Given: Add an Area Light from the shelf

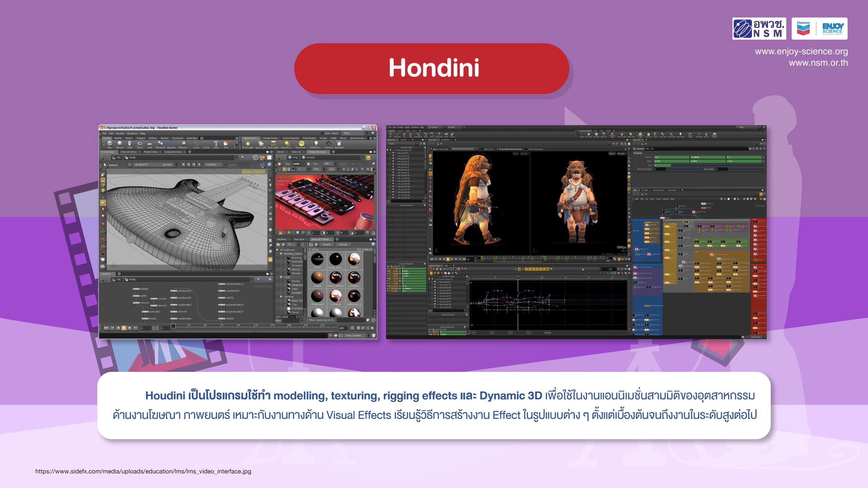Looking at the screenshot, I should coord(273,144).
